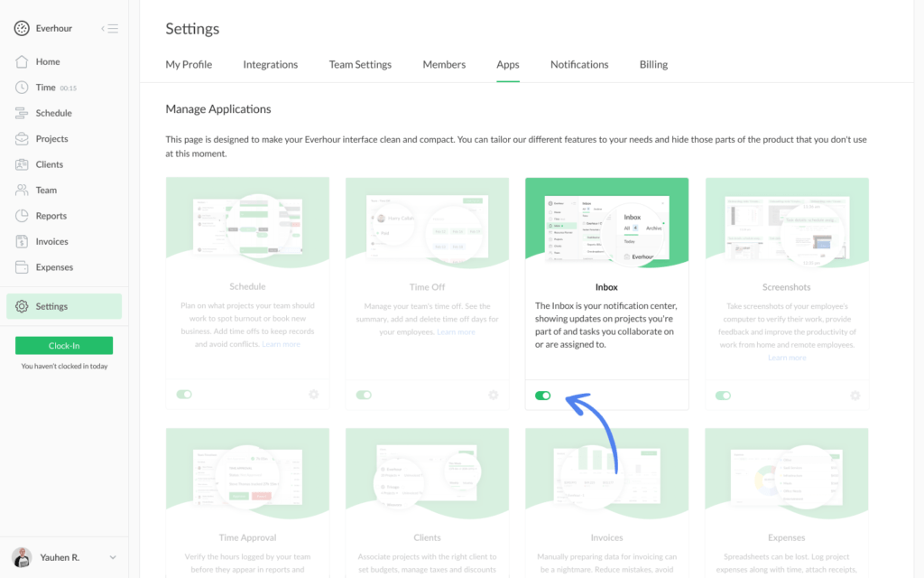Image resolution: width=924 pixels, height=578 pixels.
Task: Open the Expenses wallet icon
Action: 22,267
